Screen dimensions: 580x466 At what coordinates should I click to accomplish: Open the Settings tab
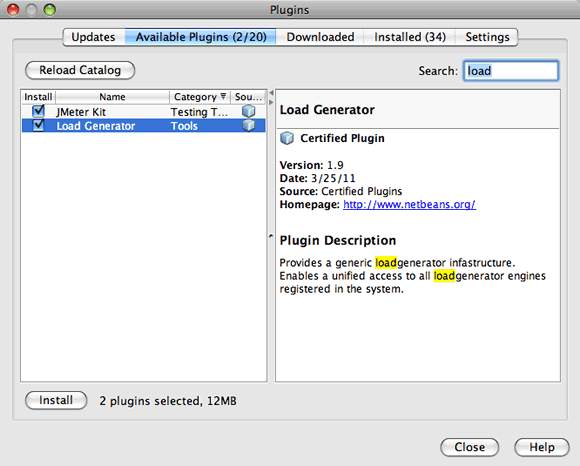[x=487, y=37]
